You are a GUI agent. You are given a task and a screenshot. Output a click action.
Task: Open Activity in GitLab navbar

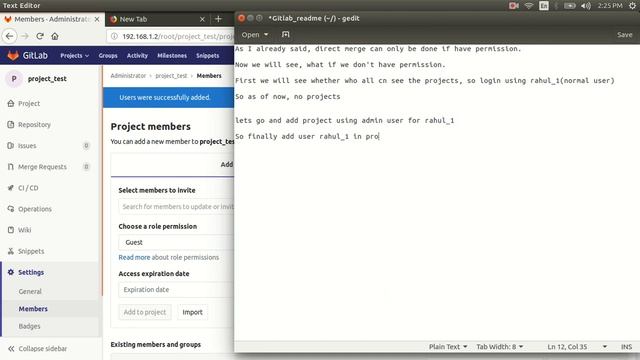pyautogui.click(x=137, y=56)
